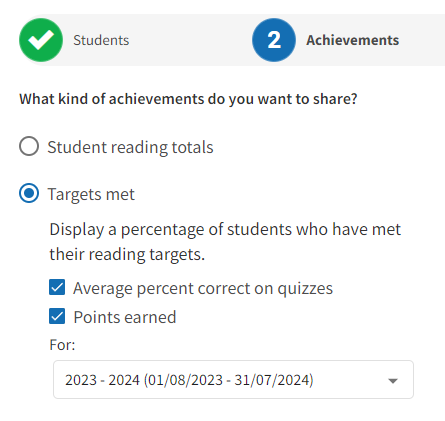Select the Achievements step label
Image resolution: width=445 pixels, height=421 pixels.
coord(353,40)
